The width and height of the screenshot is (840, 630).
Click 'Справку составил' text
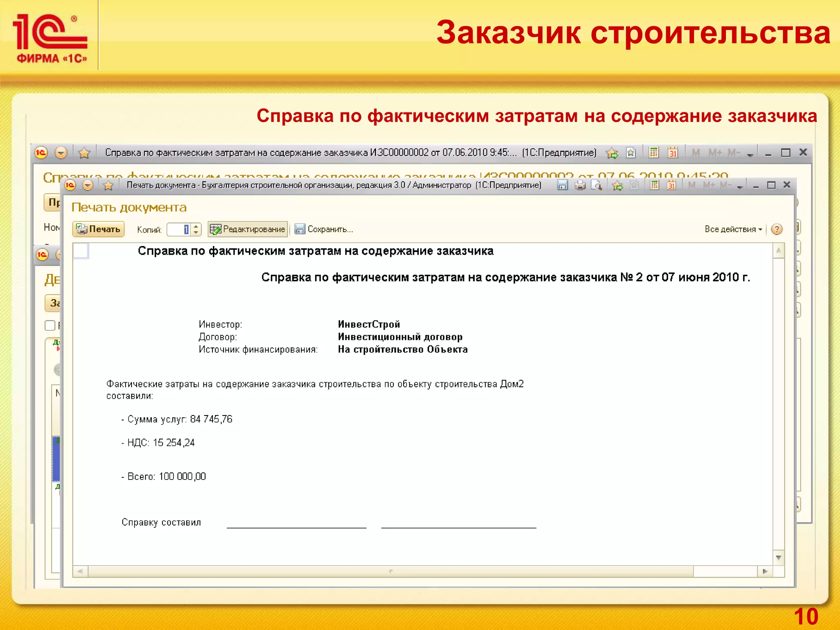(x=161, y=523)
